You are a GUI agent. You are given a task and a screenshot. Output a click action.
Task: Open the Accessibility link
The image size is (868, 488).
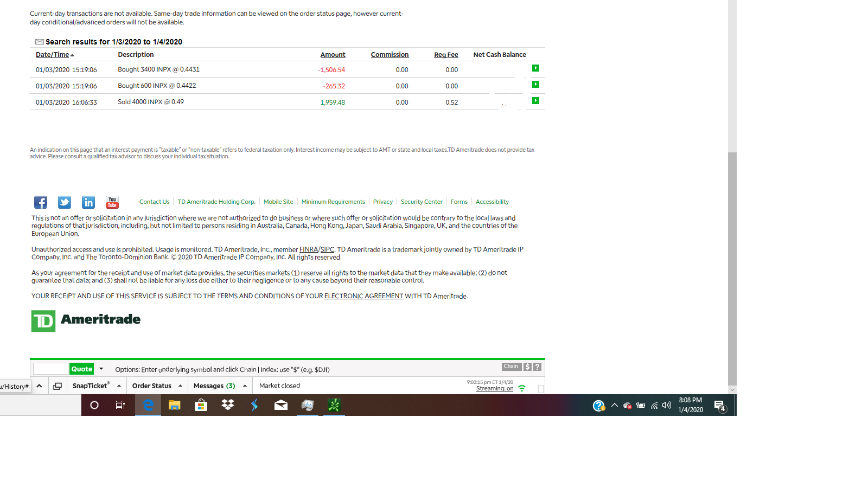pos(492,202)
